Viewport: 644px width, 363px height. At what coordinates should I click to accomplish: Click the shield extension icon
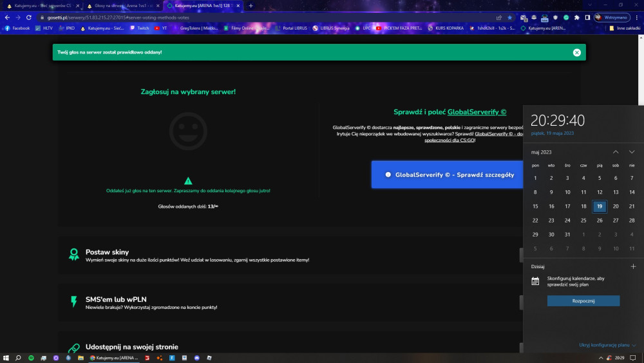click(x=555, y=17)
